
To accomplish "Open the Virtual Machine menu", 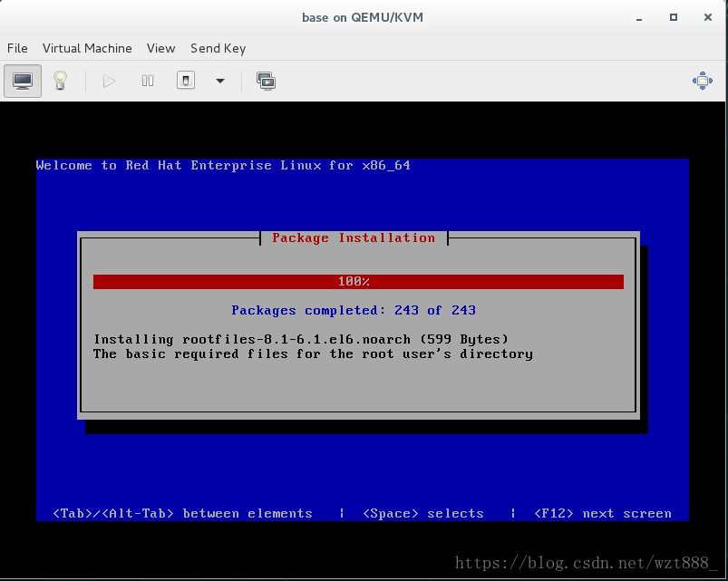I will [x=87, y=48].
